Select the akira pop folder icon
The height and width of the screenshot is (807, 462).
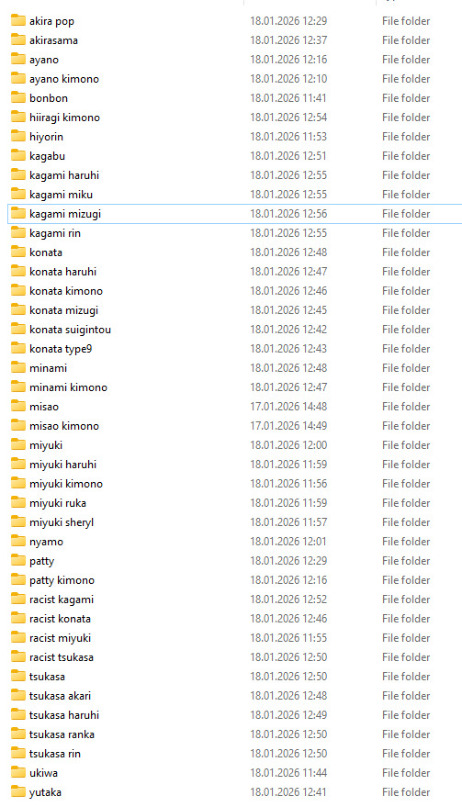click(18, 21)
